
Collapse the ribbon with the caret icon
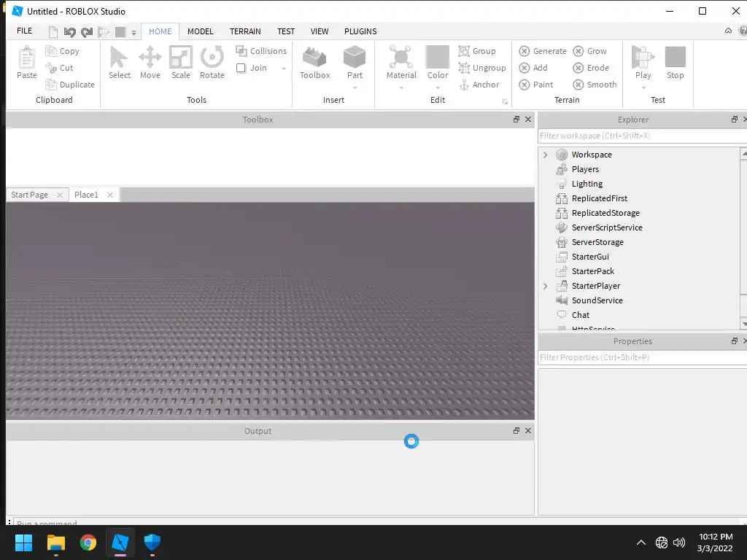click(728, 31)
